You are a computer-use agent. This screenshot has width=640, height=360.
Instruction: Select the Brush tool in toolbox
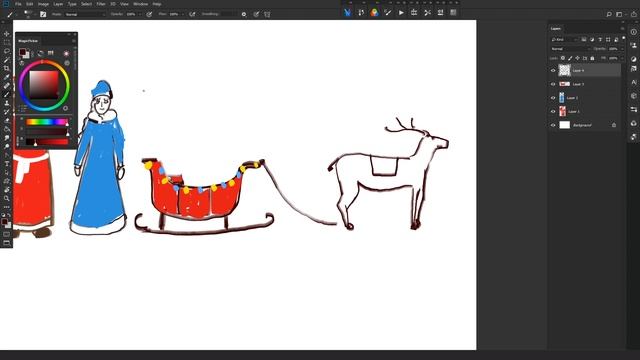[7, 94]
